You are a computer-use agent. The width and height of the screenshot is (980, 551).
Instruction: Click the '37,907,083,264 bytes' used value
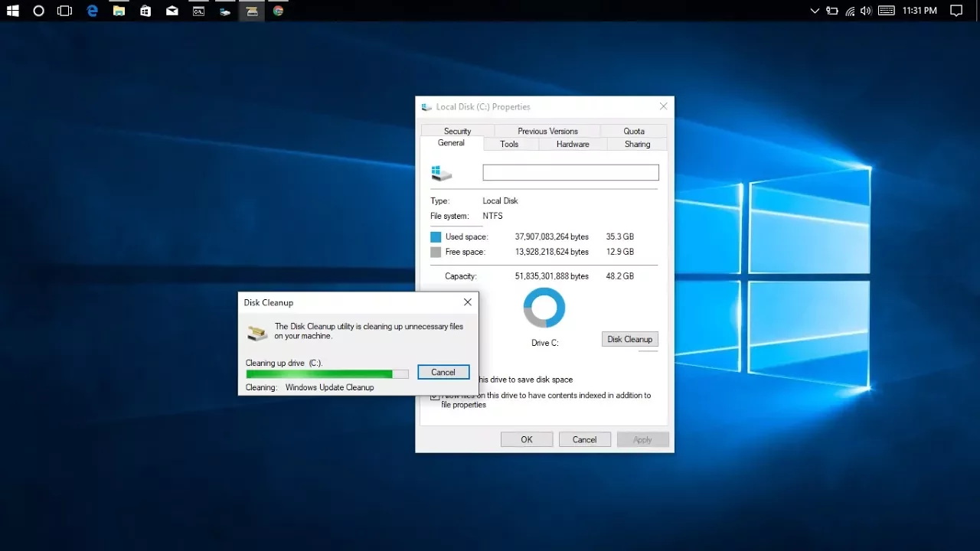551,237
